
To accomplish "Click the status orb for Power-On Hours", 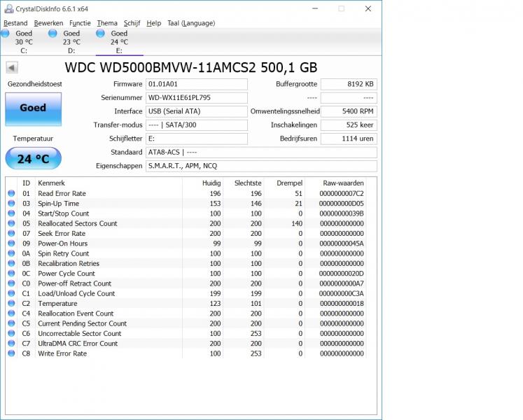I will [x=11, y=244].
